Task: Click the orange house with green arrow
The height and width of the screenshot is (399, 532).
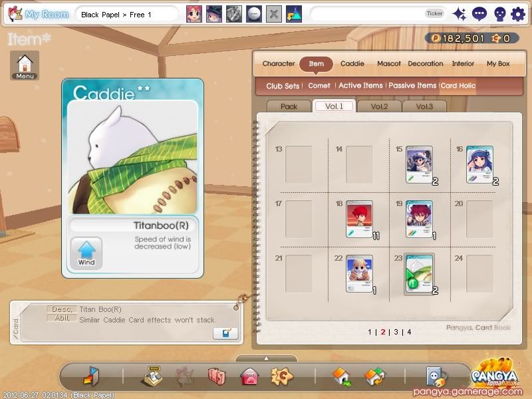Action: click(x=342, y=376)
